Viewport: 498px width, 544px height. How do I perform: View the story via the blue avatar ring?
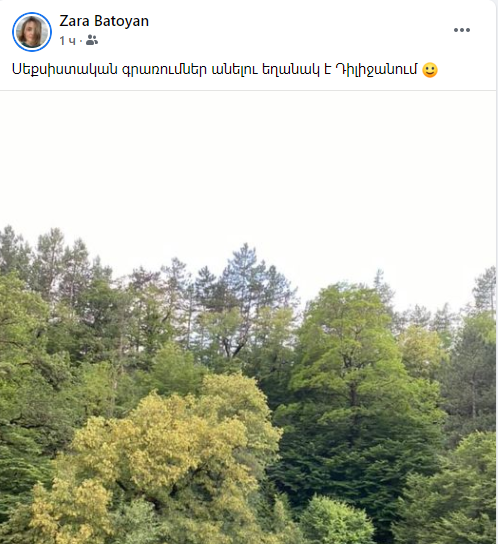(x=32, y=32)
